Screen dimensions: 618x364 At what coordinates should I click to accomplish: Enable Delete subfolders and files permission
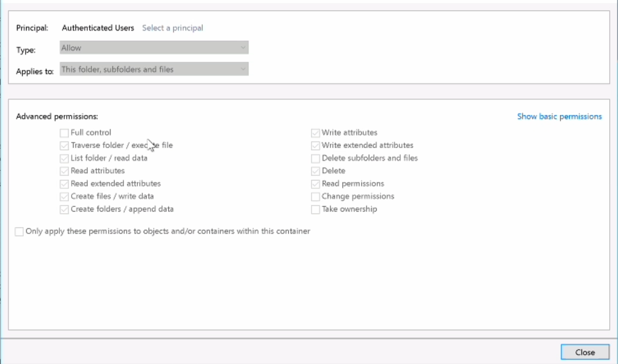[x=315, y=159]
